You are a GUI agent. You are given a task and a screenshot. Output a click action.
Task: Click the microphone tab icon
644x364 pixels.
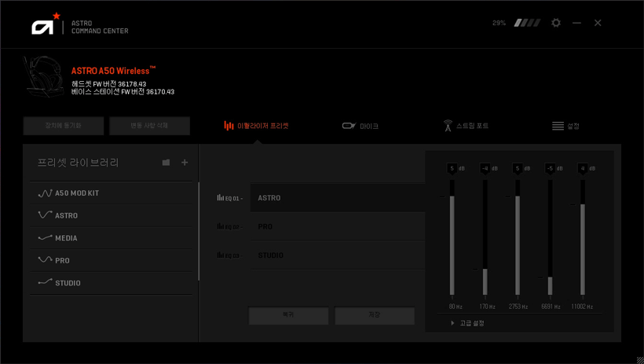click(x=349, y=126)
